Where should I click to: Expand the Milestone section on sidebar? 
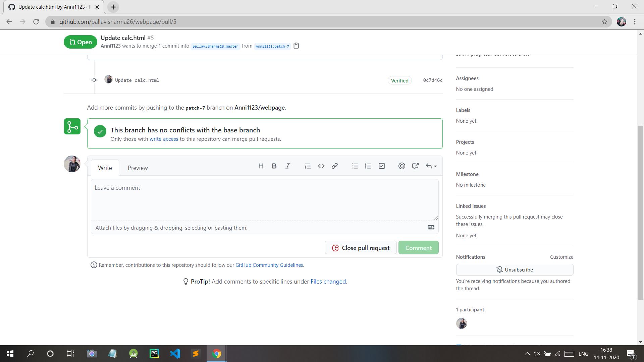click(468, 174)
